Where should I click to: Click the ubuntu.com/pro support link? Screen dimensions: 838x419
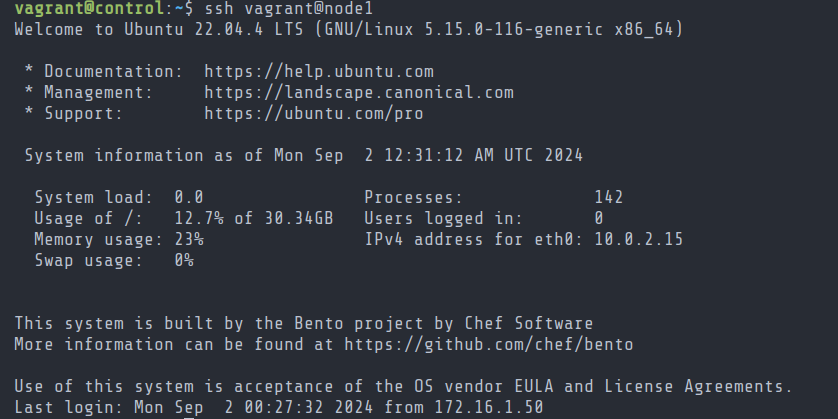click(314, 113)
